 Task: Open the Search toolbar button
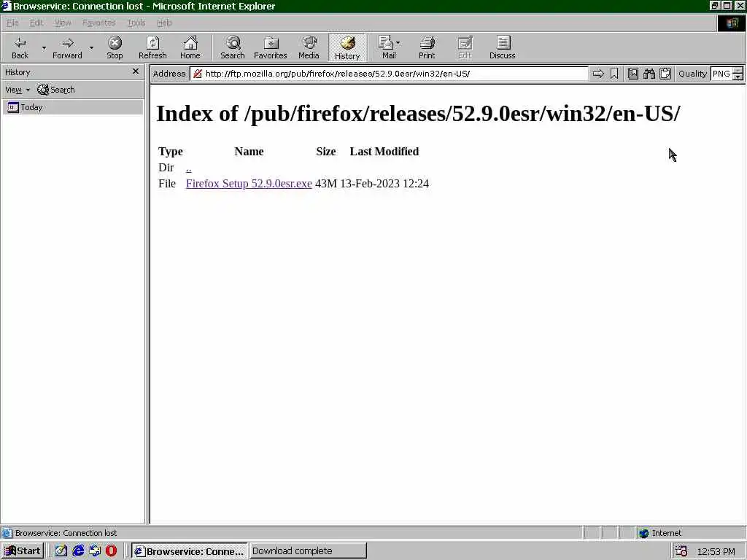tap(233, 47)
